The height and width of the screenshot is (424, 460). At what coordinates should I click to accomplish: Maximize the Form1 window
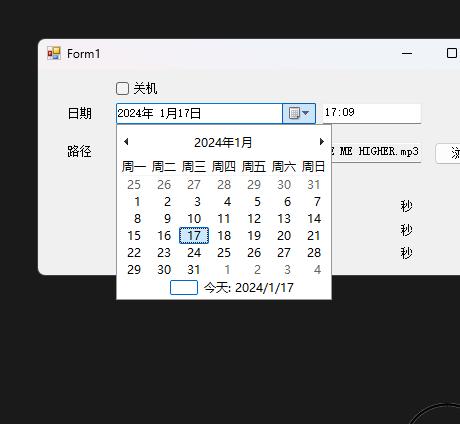coord(452,53)
